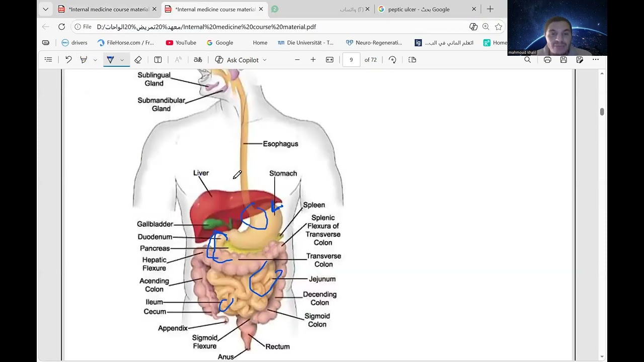Screen dimensions: 644x362
Task: Select the Erase tool
Action: click(138, 60)
